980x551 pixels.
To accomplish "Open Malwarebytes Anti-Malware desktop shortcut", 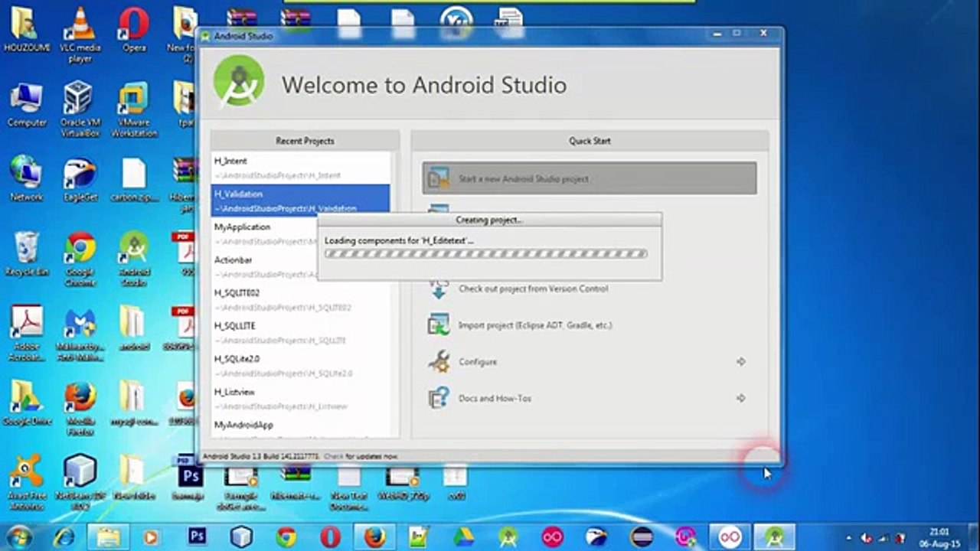I will [x=80, y=334].
